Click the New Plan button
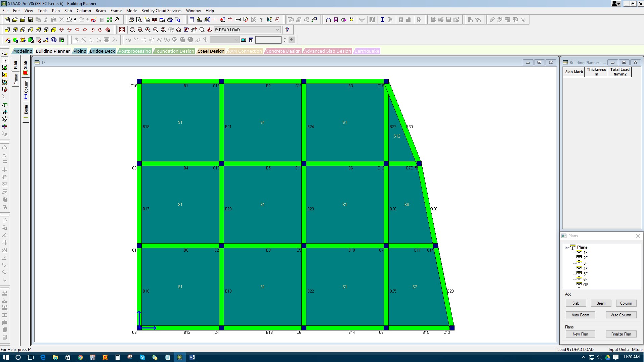Image resolution: width=644 pixels, height=362 pixels. click(x=580, y=334)
